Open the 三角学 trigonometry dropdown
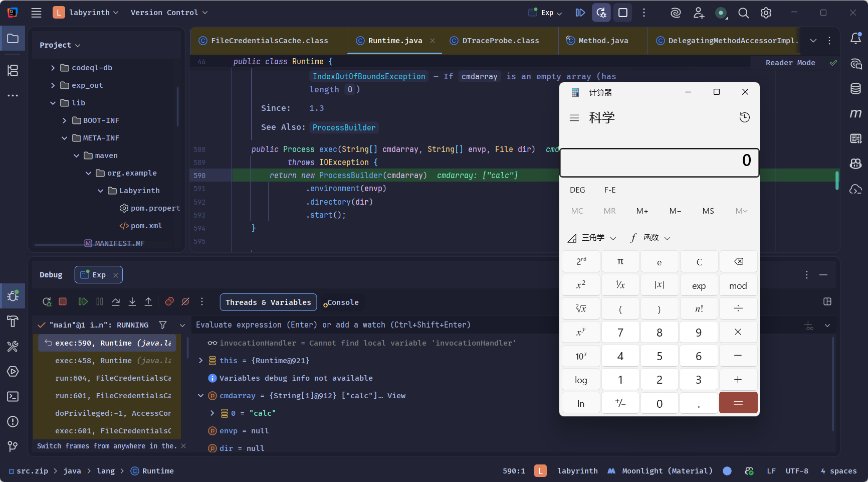868x482 pixels. coord(593,238)
